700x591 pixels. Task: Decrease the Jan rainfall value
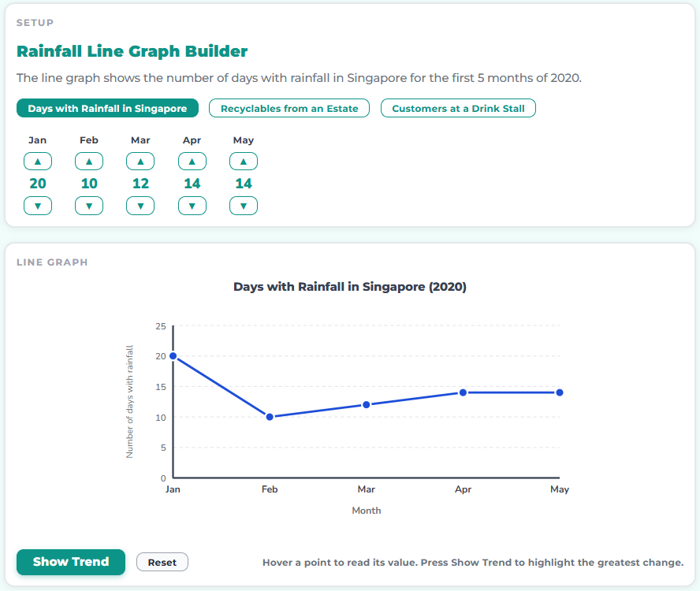pyautogui.click(x=38, y=206)
